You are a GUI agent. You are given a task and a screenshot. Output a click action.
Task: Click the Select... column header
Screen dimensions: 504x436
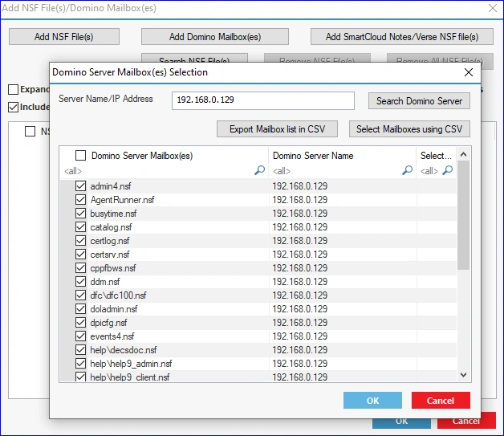(x=436, y=156)
